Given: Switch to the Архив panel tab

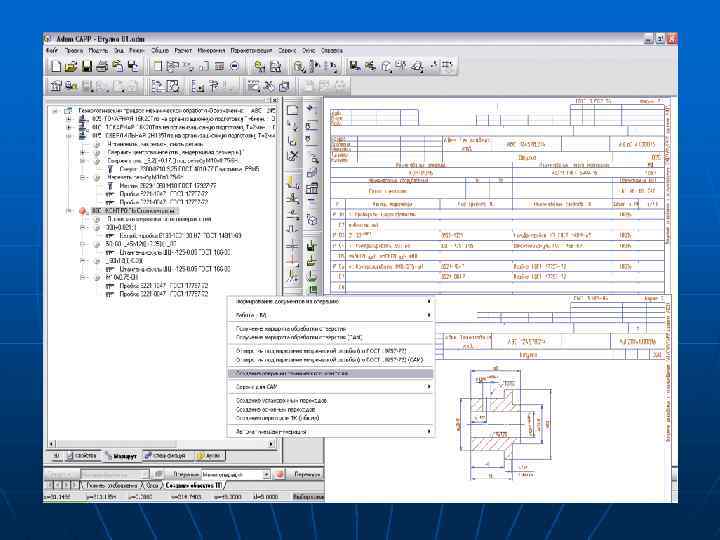Looking at the screenshot, I should 209,456.
